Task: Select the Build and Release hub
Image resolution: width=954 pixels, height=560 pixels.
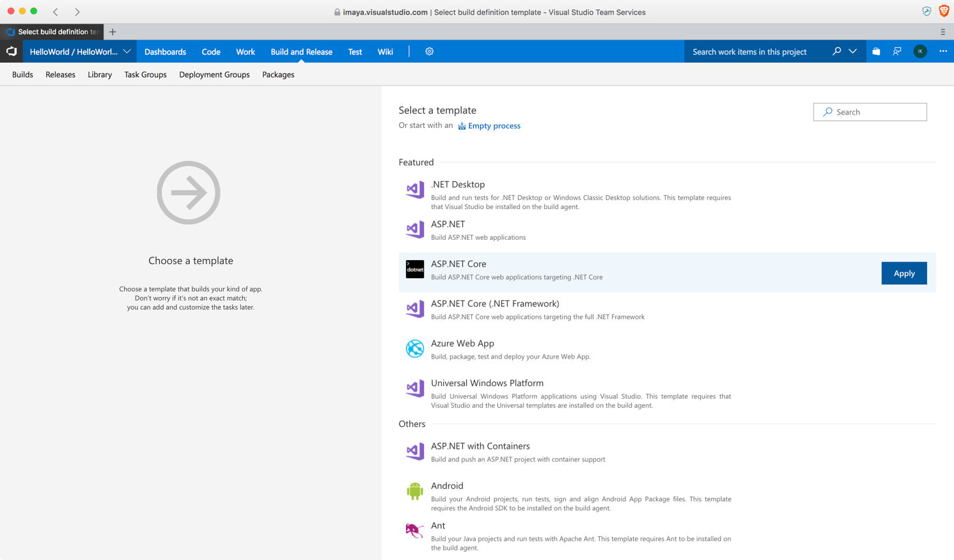Action: pyautogui.click(x=301, y=52)
